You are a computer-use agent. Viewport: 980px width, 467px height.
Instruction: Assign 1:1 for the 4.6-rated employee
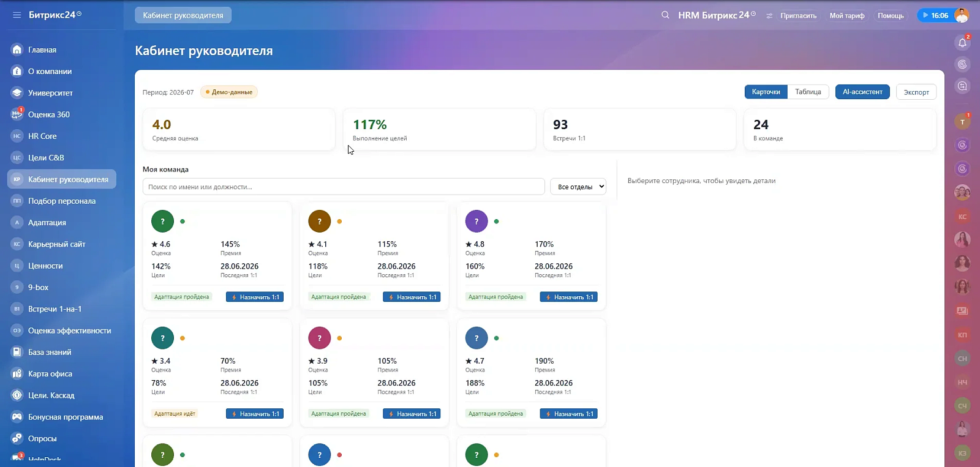click(255, 297)
